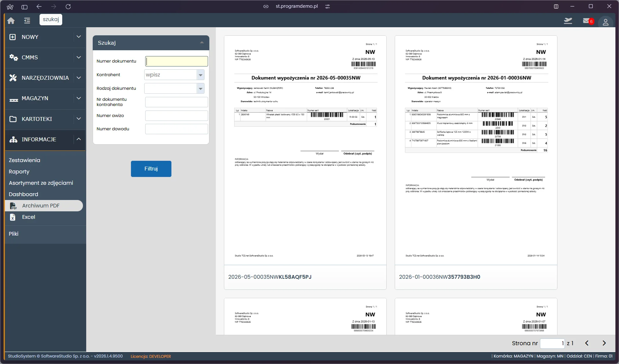619x364 pixels.
Task: Toggle the sidebar menu collapse icon
Action: (27, 20)
